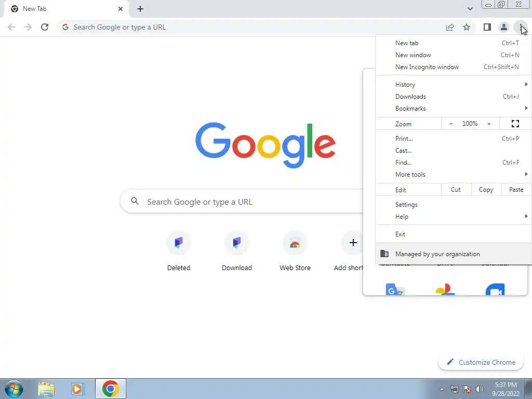This screenshot has height=399, width=532.
Task: Click the Add shortcut plus tile
Action: point(351,250)
